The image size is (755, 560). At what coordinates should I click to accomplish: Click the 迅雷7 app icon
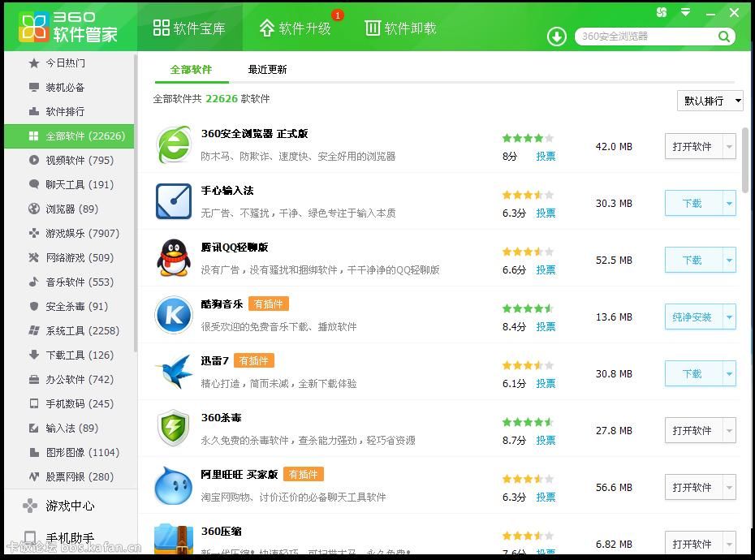tap(173, 373)
